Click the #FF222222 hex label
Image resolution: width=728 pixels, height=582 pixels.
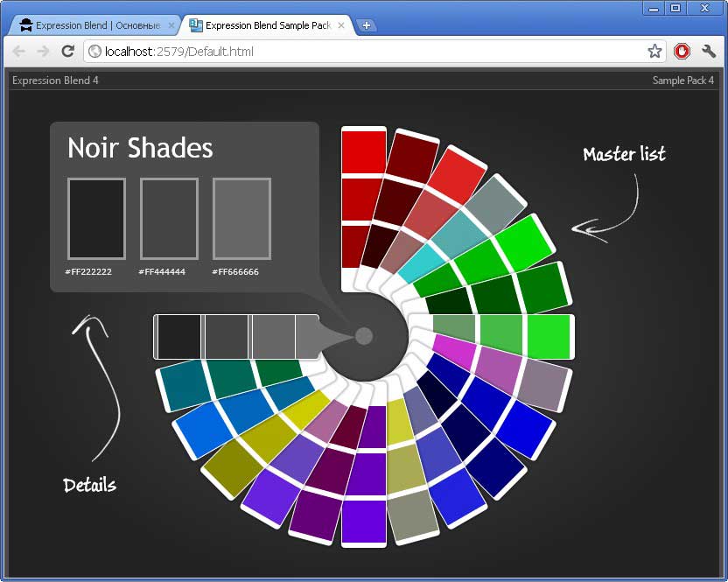click(x=88, y=271)
